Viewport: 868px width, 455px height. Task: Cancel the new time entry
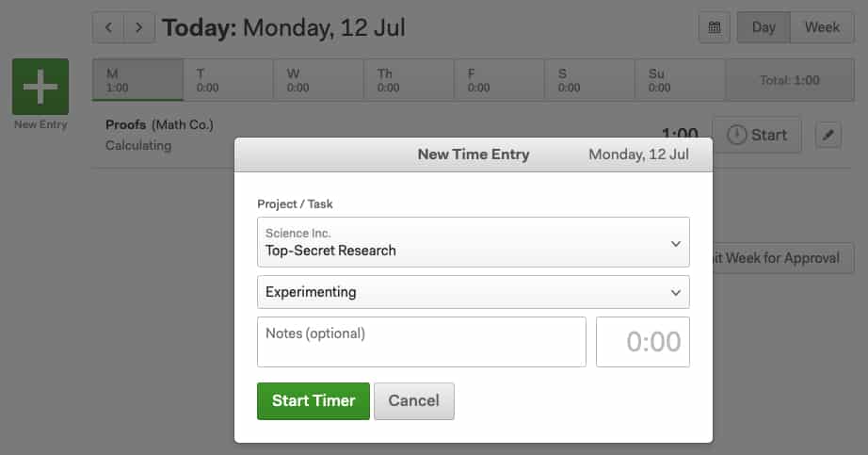pos(414,400)
